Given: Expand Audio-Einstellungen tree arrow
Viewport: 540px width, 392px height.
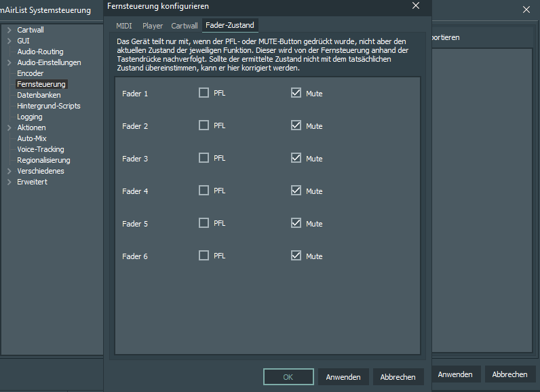Looking at the screenshot, I should pyautogui.click(x=9, y=62).
